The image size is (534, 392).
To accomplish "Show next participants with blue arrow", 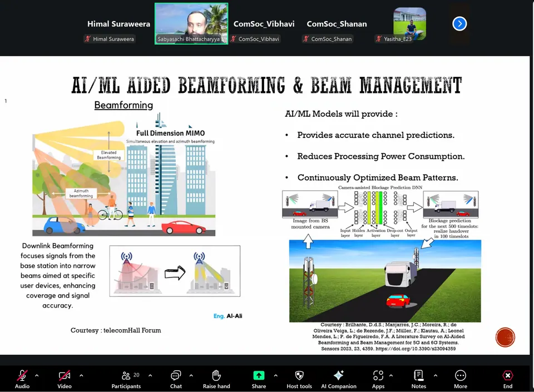I will [459, 24].
